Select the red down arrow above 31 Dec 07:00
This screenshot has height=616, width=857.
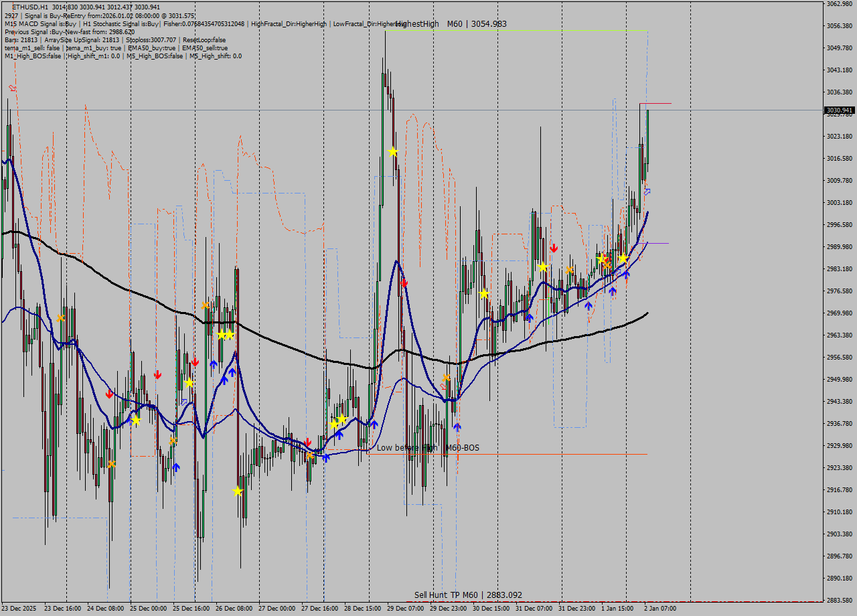(x=554, y=248)
